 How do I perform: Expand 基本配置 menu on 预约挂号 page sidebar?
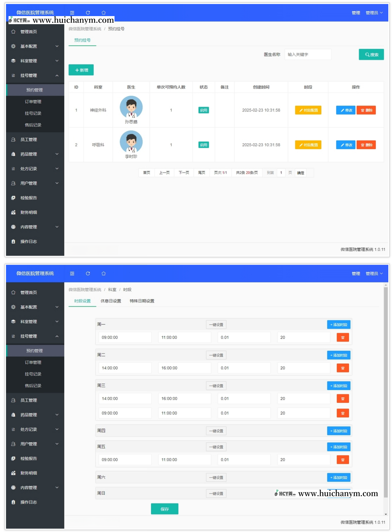pyautogui.click(x=35, y=46)
